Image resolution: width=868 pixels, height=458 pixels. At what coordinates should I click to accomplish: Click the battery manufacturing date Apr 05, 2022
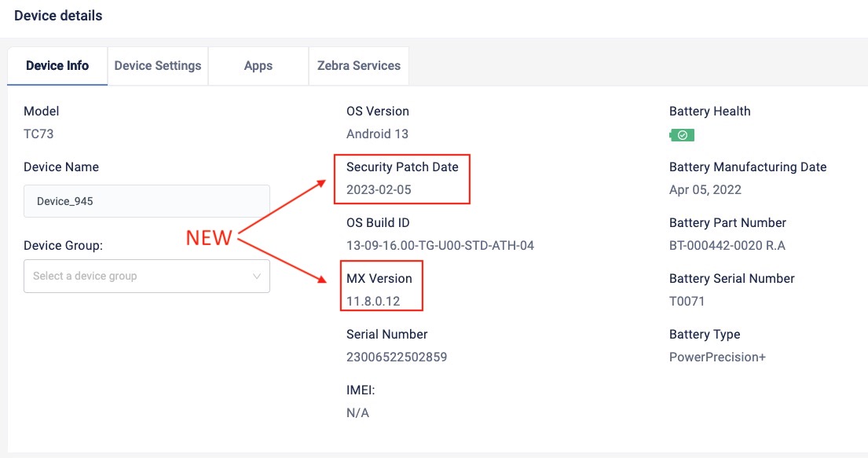pyautogui.click(x=705, y=189)
